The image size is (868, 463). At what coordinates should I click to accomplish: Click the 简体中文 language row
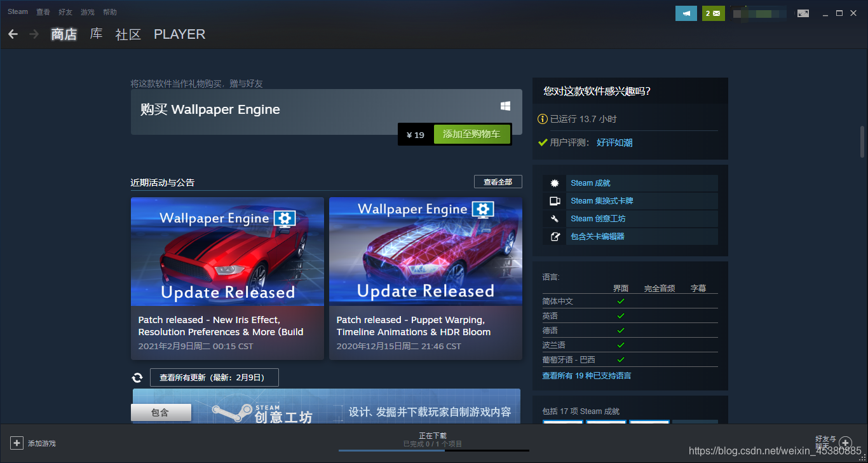pos(630,301)
